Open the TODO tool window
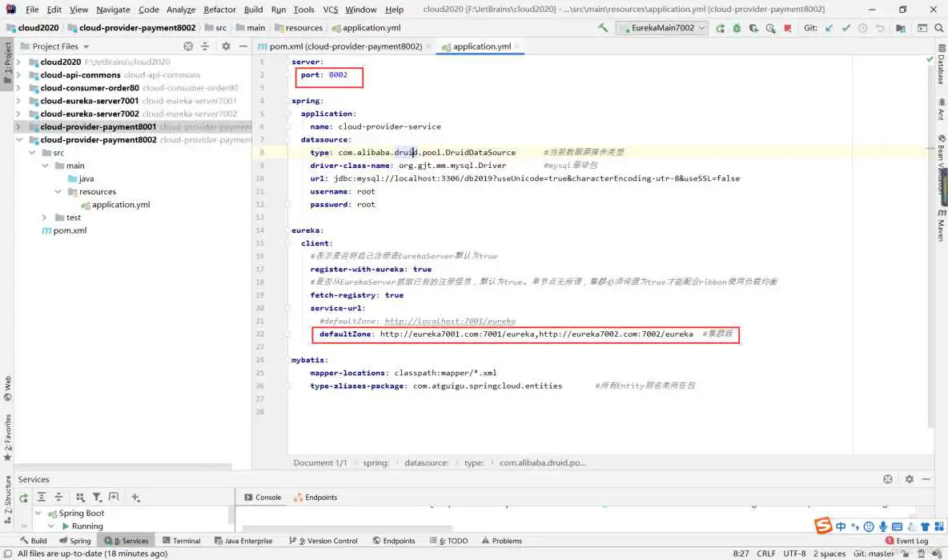948x560 pixels. point(449,540)
